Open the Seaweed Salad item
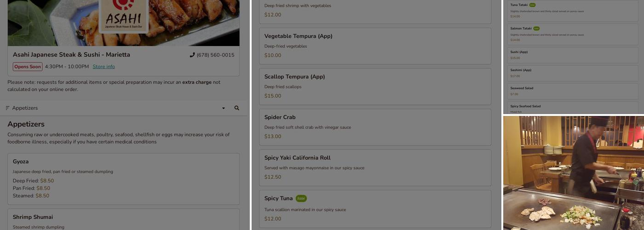This screenshot has height=230, width=644. tap(573, 91)
